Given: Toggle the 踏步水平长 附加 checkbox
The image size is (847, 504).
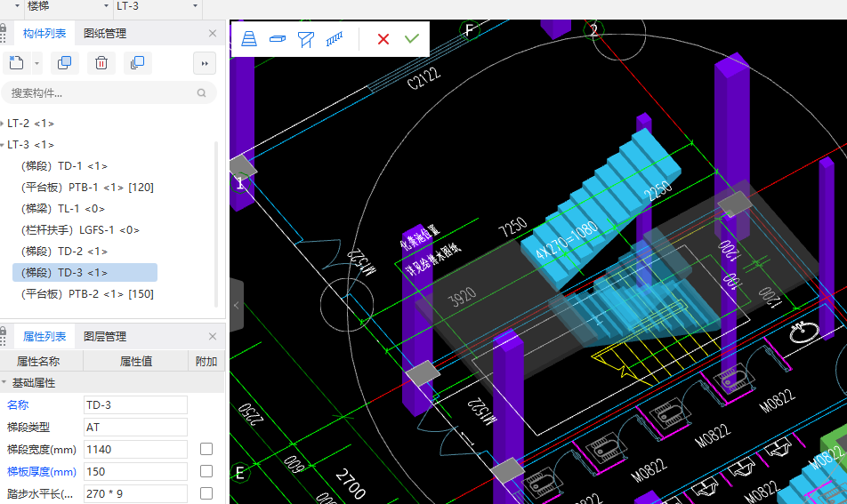Looking at the screenshot, I should [206, 493].
